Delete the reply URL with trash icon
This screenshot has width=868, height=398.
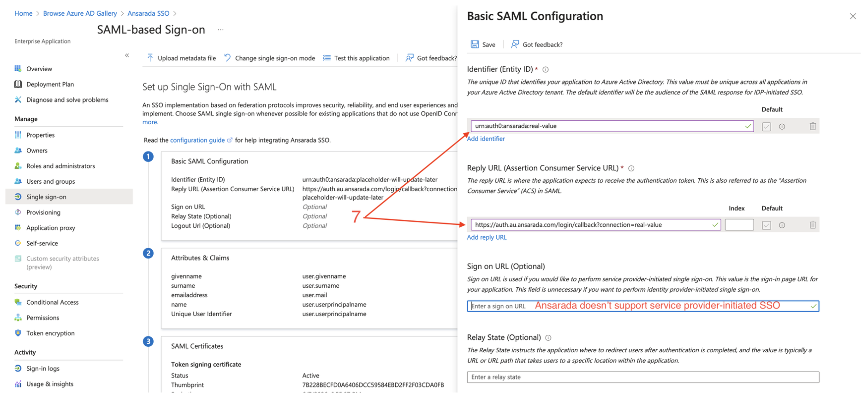[x=813, y=225]
